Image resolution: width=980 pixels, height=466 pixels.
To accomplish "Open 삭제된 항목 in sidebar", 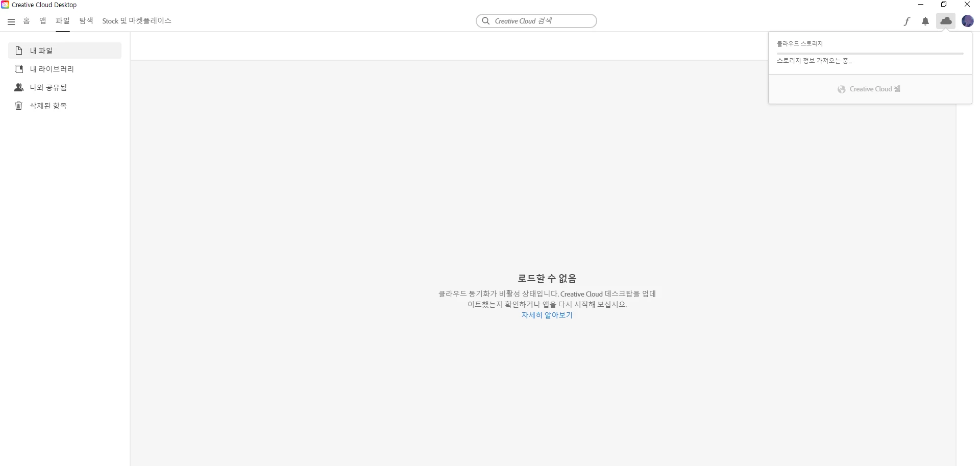I will point(65,106).
